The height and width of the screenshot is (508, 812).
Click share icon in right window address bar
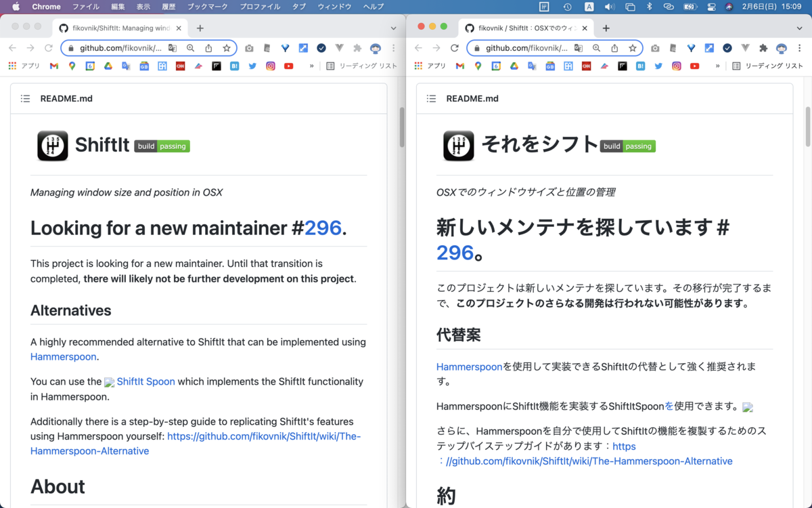click(614, 48)
